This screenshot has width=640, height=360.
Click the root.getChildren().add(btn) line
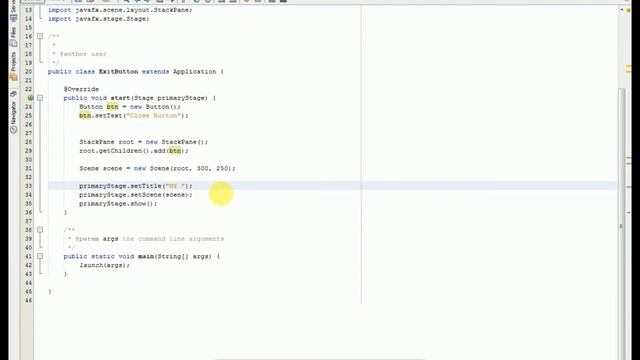134,151
